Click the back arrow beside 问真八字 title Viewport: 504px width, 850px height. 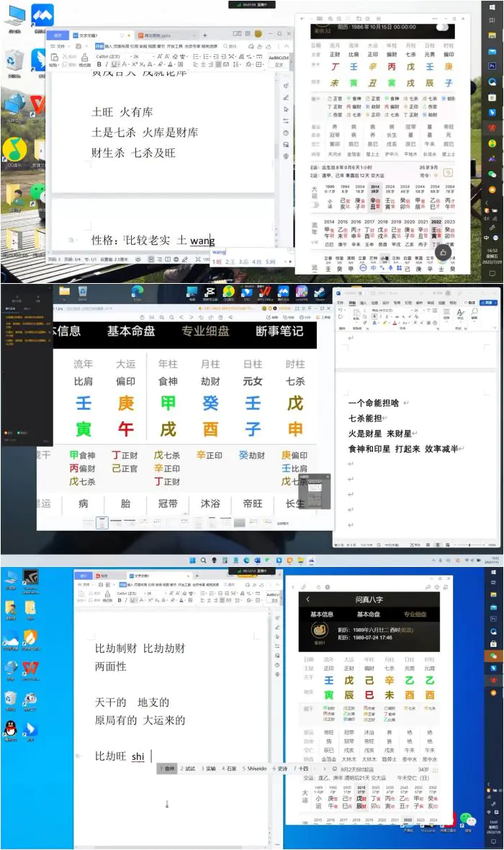pos(308,599)
